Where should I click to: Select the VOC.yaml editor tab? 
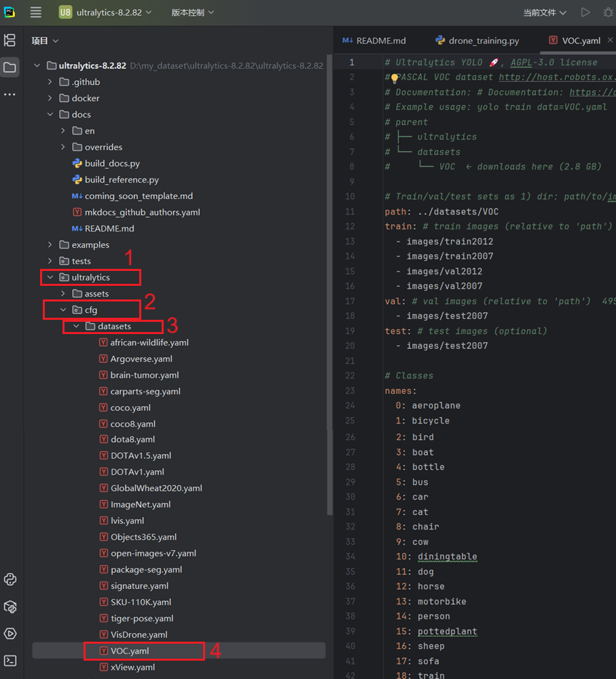coord(575,41)
